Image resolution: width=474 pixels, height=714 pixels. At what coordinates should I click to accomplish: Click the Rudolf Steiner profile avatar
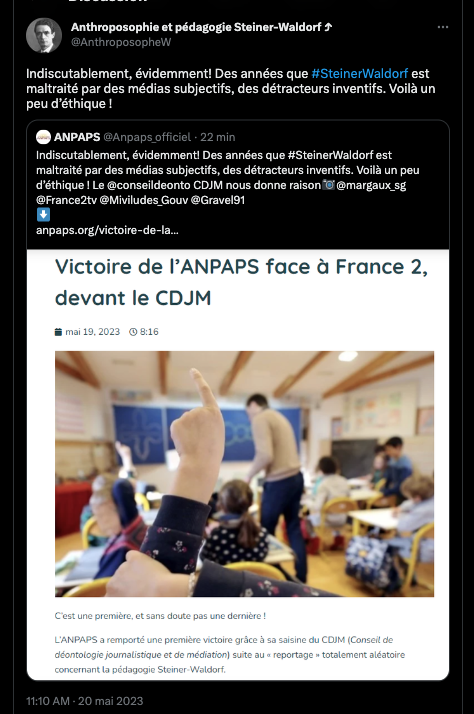44,36
